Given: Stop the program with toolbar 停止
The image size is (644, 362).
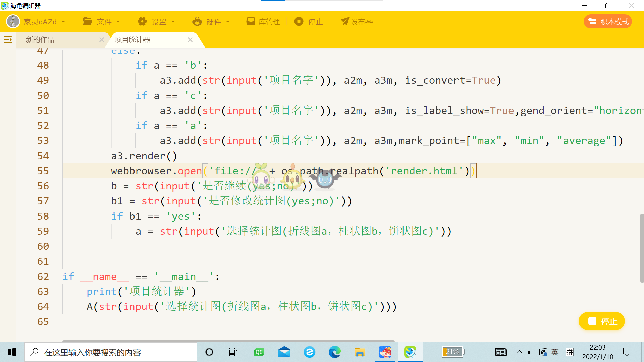Looking at the screenshot, I should [x=309, y=22].
